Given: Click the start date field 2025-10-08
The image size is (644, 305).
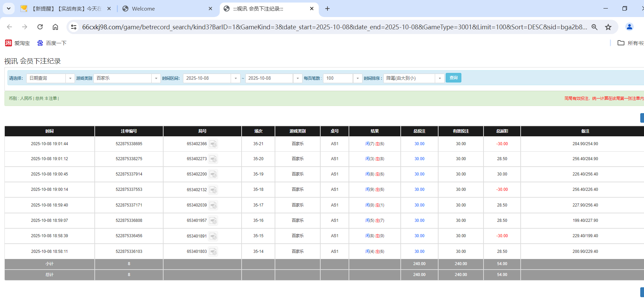Looking at the screenshot, I should (x=207, y=78).
